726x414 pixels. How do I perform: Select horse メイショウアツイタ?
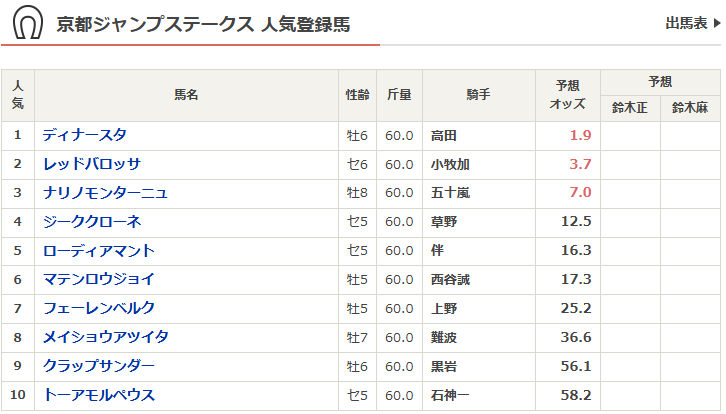click(x=105, y=337)
